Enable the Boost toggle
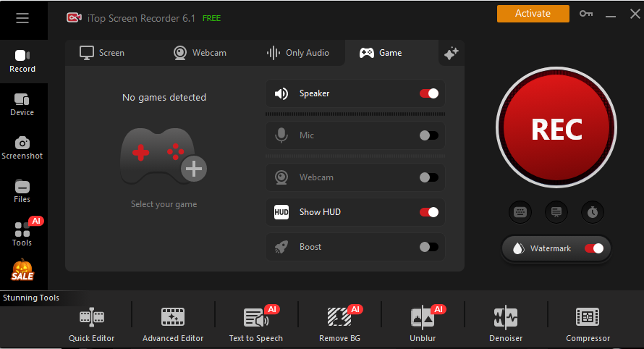 coord(429,247)
